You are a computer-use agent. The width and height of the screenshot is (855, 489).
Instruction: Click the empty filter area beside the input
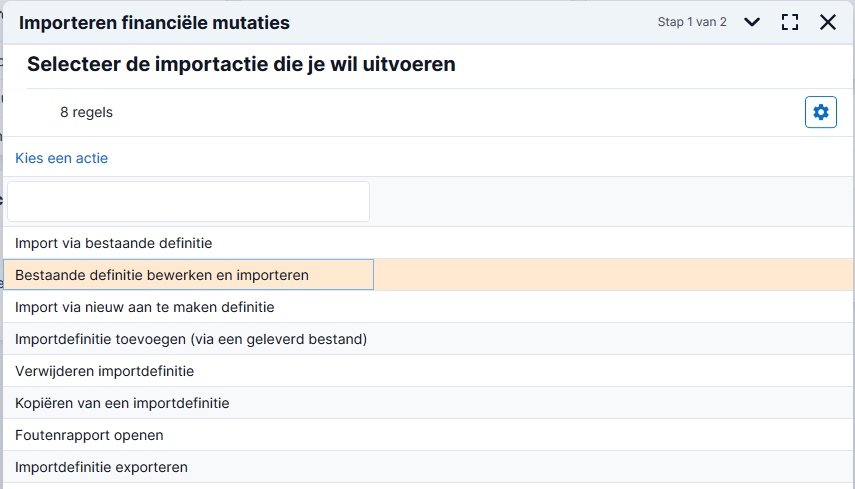coord(611,202)
